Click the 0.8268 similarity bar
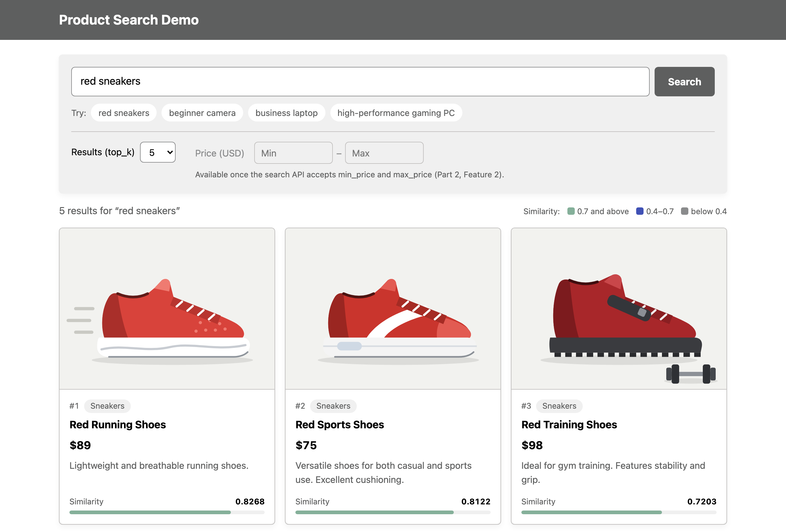Image resolution: width=786 pixels, height=532 pixels. [x=167, y=512]
